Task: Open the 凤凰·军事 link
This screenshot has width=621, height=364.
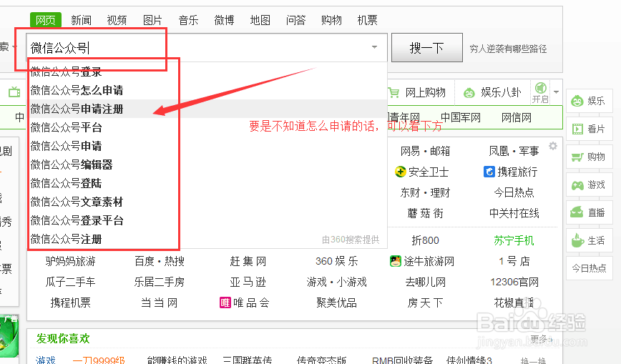Action: [x=514, y=151]
